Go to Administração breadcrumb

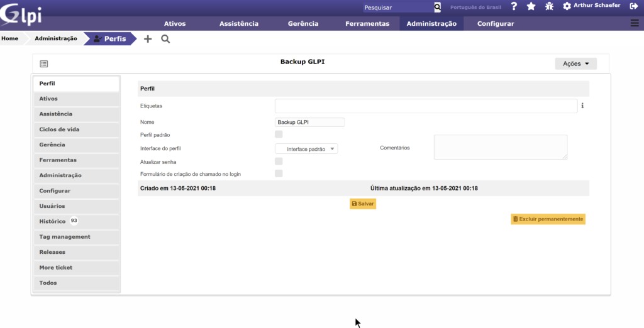click(56, 38)
